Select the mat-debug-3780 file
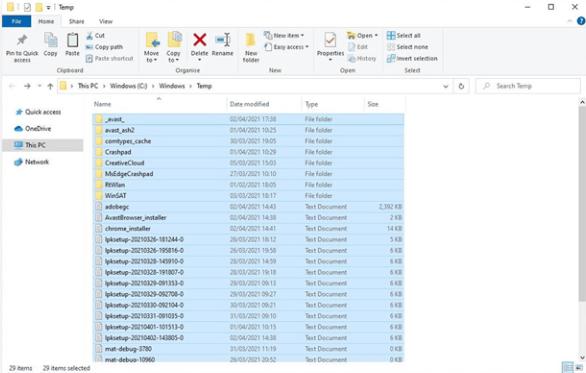The height and width of the screenshot is (373, 586). point(248,349)
